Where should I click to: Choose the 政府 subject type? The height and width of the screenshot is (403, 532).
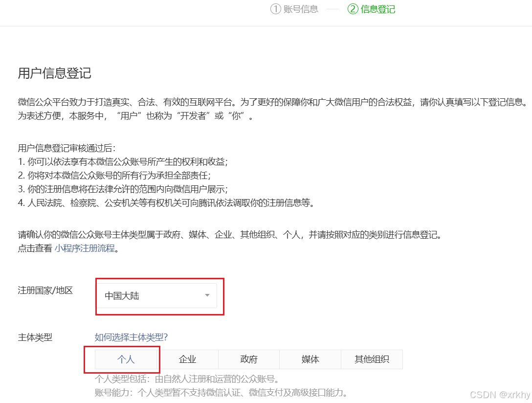coord(249,359)
